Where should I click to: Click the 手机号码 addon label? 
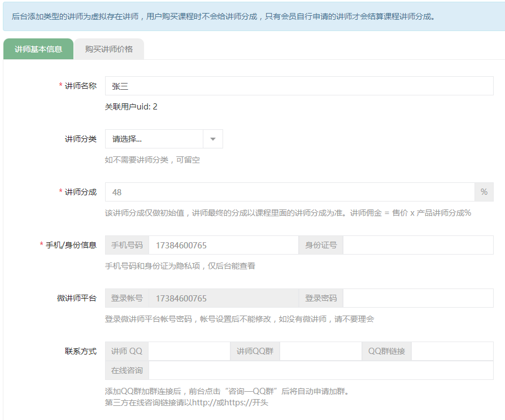[127, 245]
